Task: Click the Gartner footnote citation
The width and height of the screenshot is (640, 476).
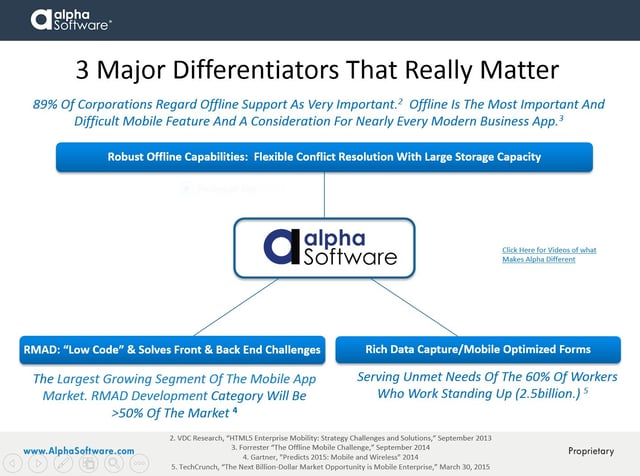Action: click(331, 457)
